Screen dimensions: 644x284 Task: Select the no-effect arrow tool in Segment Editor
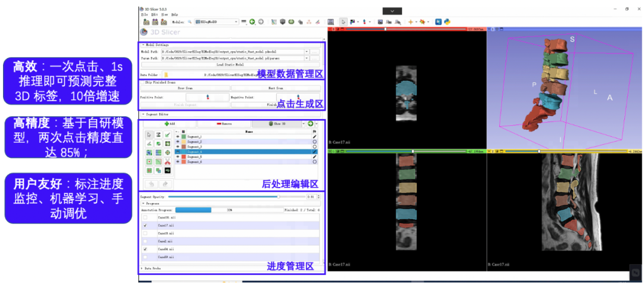tap(149, 134)
